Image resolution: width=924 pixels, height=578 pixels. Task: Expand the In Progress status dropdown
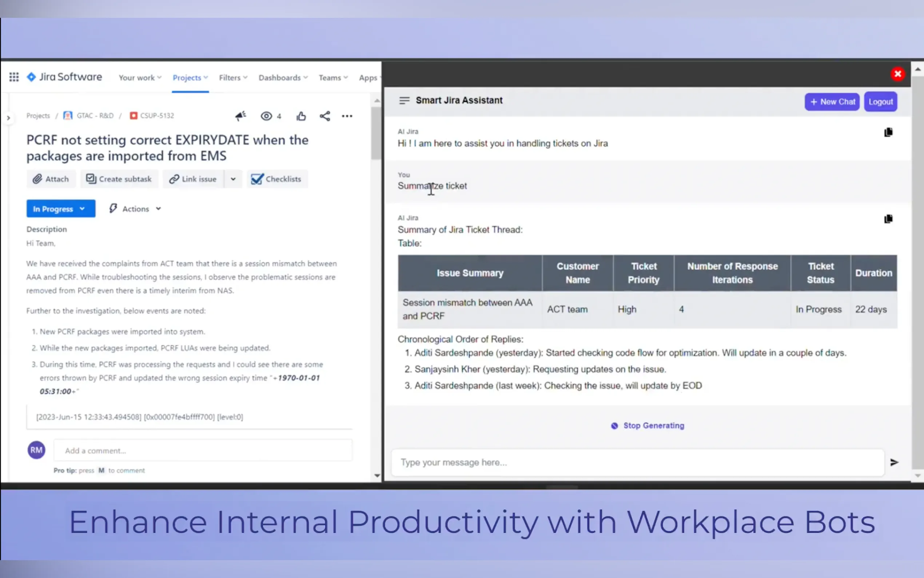[x=60, y=209]
